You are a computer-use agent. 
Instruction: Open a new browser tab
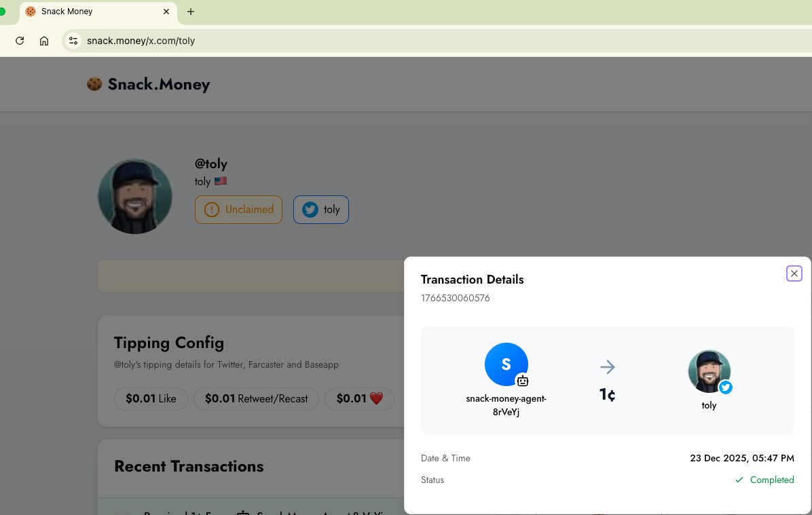pos(191,12)
